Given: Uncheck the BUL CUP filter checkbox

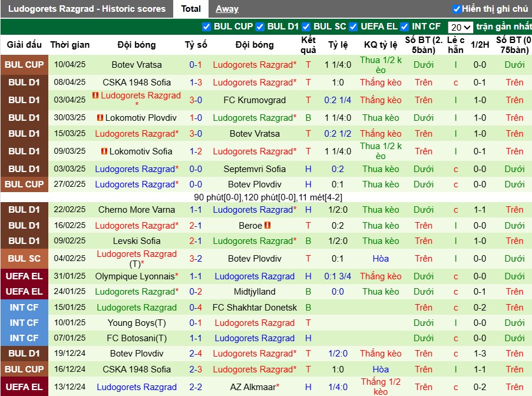Looking at the screenshot, I should tap(206, 27).
